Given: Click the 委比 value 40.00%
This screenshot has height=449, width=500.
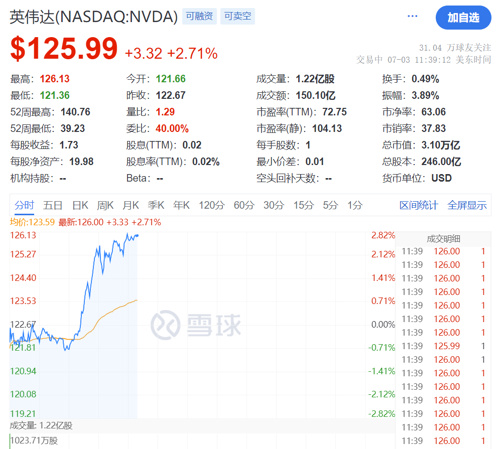Looking at the screenshot, I should (x=172, y=128).
